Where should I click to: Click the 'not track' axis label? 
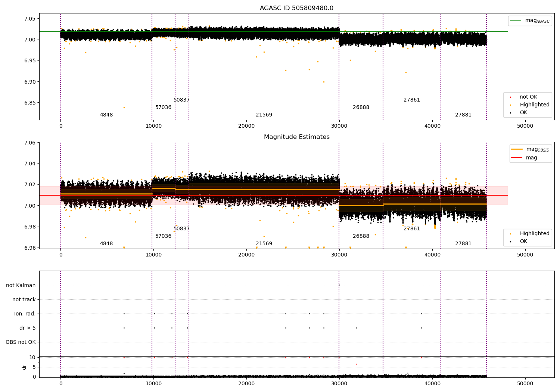(x=24, y=300)
